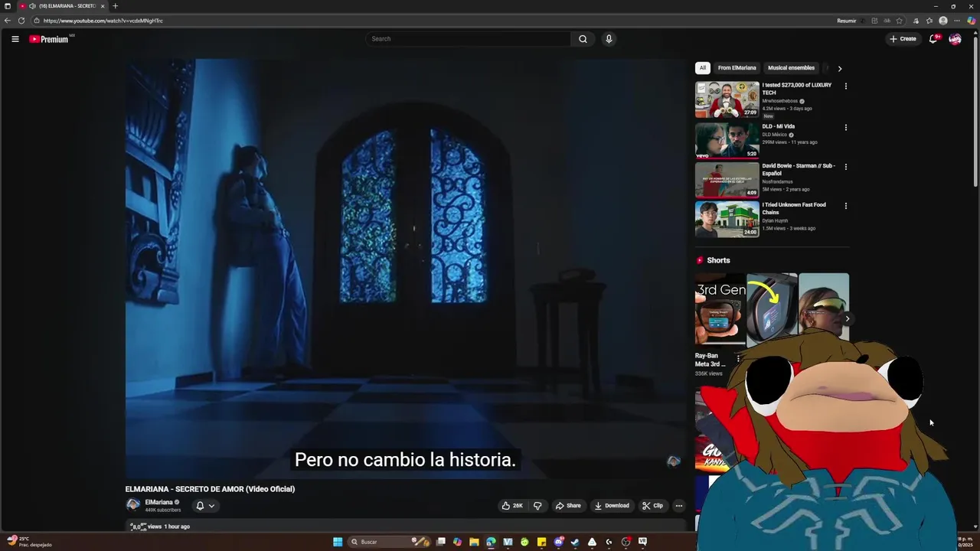Screen dimensions: 980x551
Task: Open options menu for David Bowie Starman
Action: point(846,167)
